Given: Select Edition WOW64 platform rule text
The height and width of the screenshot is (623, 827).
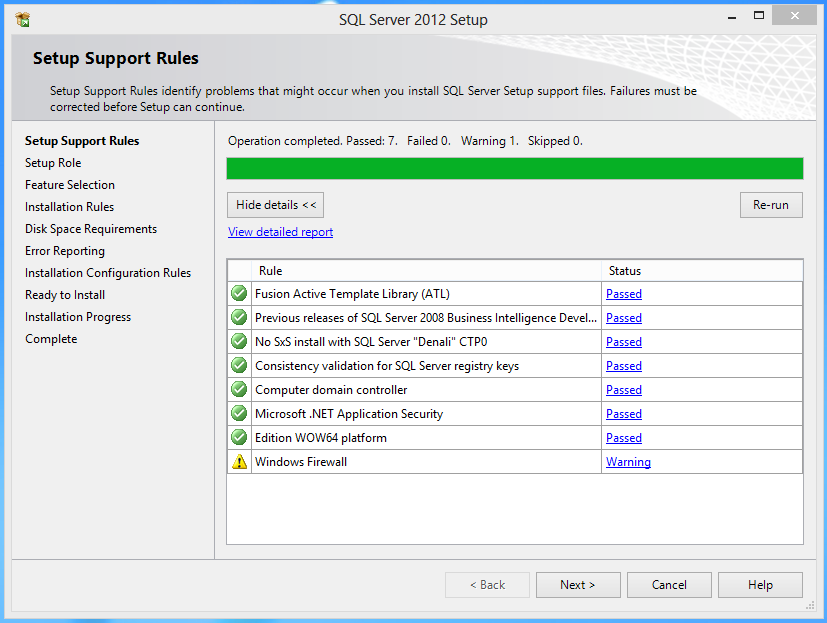Looking at the screenshot, I should click(321, 438).
